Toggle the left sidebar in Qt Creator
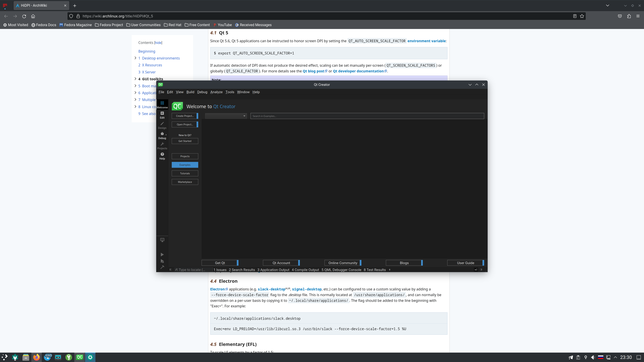This screenshot has width=644, height=362. click(171, 269)
